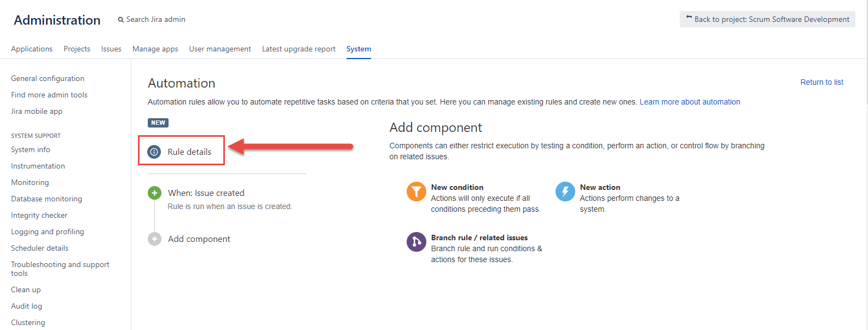
Task: Open the System tab
Action: point(358,49)
